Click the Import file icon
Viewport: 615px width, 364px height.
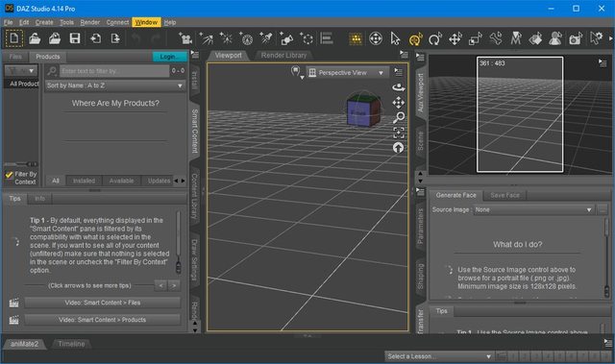coord(95,38)
